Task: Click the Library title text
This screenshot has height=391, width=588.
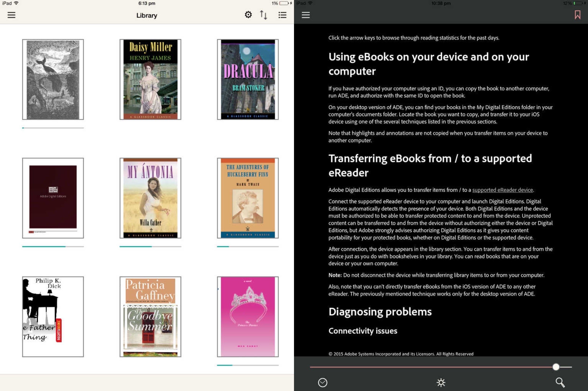Action: pyautogui.click(x=147, y=15)
